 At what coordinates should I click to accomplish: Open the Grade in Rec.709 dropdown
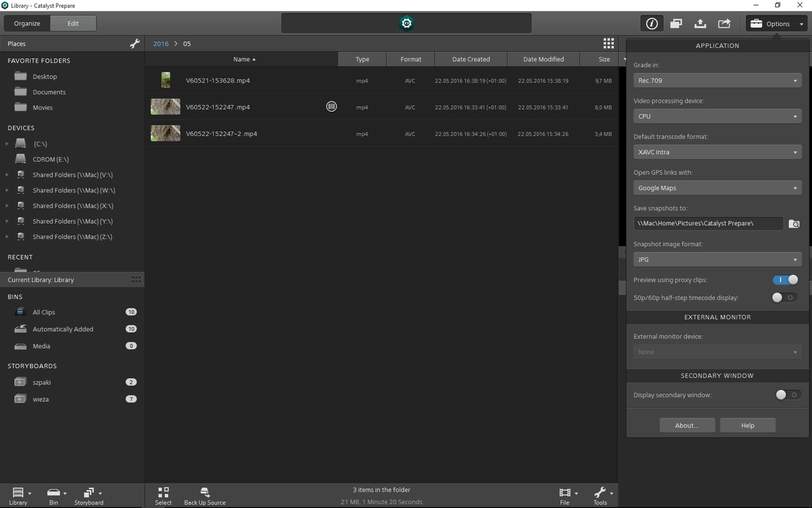717,80
